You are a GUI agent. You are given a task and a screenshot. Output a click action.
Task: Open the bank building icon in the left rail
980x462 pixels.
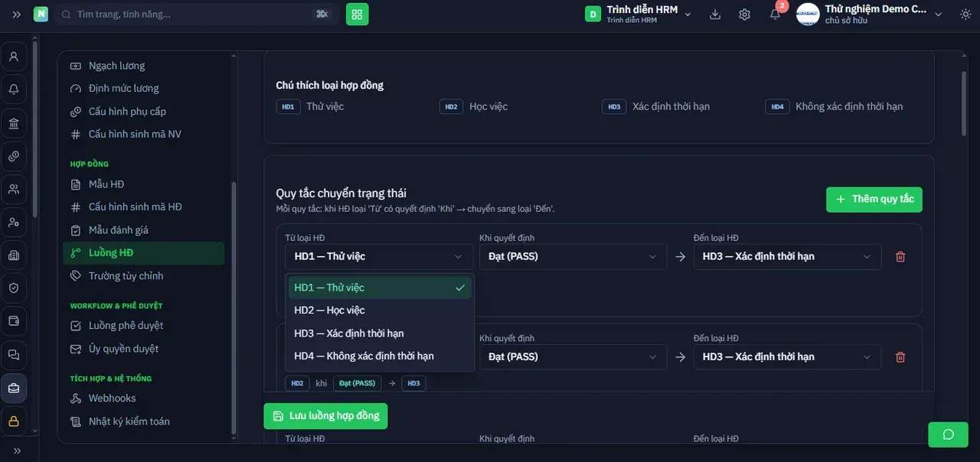tap(14, 123)
